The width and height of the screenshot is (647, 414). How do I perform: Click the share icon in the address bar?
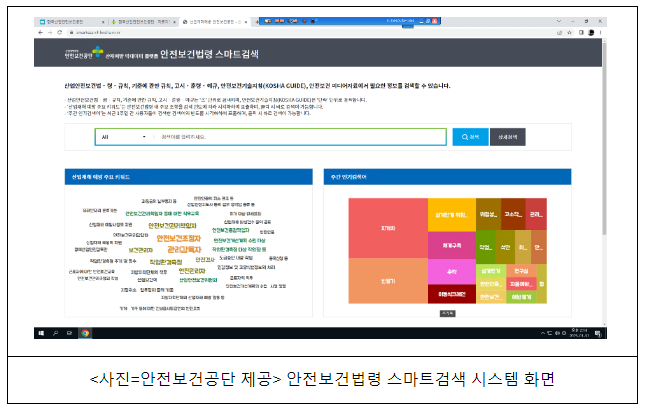(560, 32)
